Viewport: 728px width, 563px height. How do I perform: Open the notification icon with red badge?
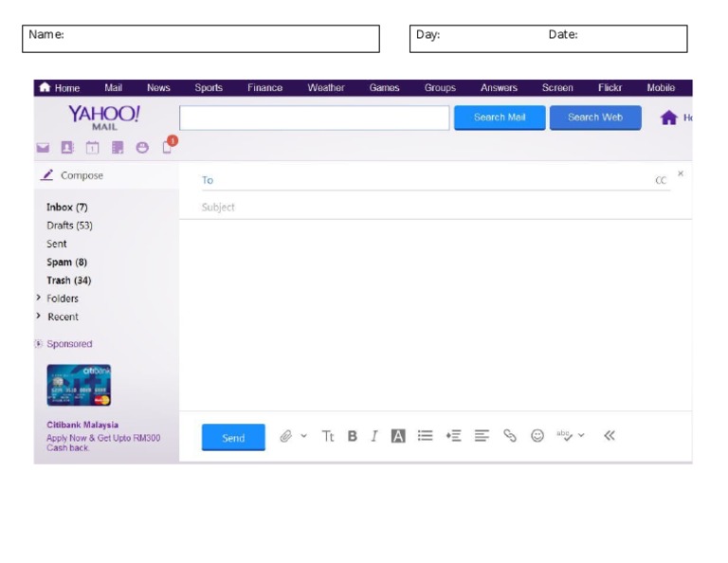click(x=169, y=145)
